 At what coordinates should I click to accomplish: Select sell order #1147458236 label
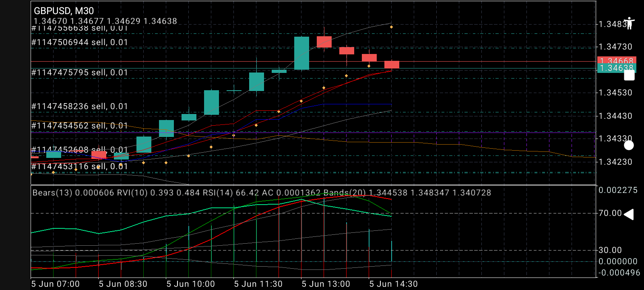pyautogui.click(x=80, y=106)
